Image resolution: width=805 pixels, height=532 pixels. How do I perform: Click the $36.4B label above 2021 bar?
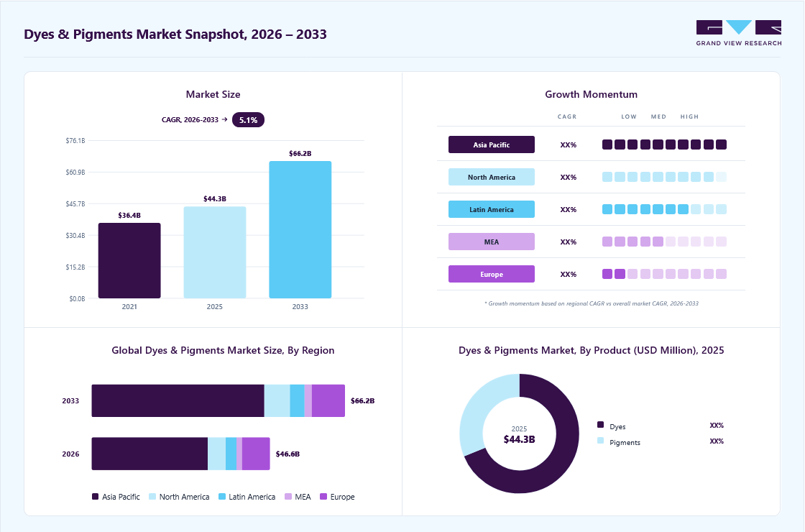pos(129,215)
